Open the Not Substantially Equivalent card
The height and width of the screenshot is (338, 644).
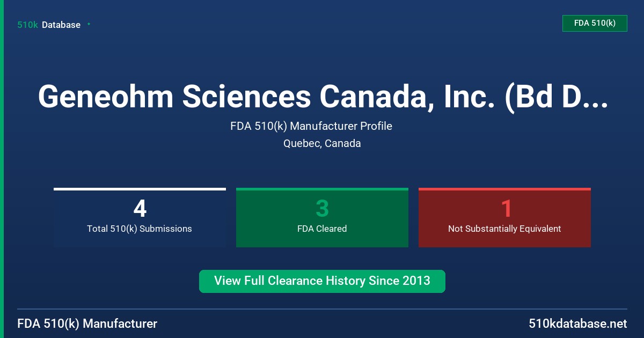(x=504, y=218)
